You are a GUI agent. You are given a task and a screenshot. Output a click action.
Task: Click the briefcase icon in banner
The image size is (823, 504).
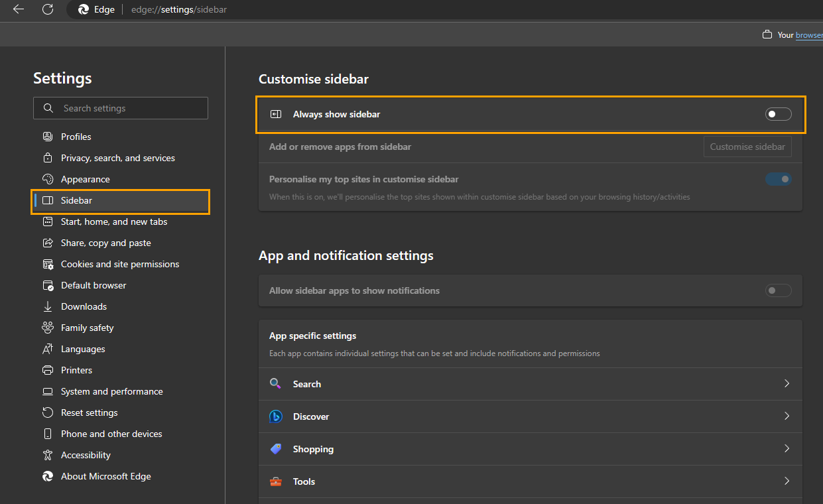[x=767, y=34]
